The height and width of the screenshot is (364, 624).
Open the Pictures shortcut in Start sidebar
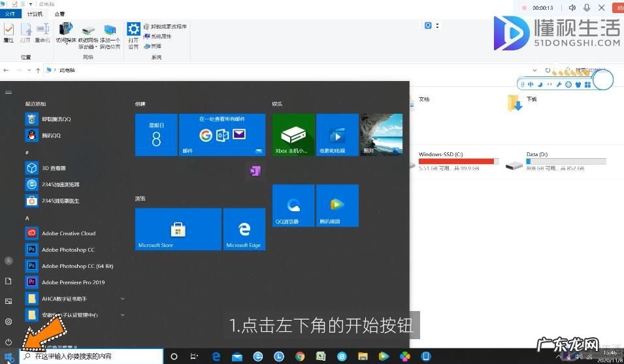pyautogui.click(x=8, y=301)
